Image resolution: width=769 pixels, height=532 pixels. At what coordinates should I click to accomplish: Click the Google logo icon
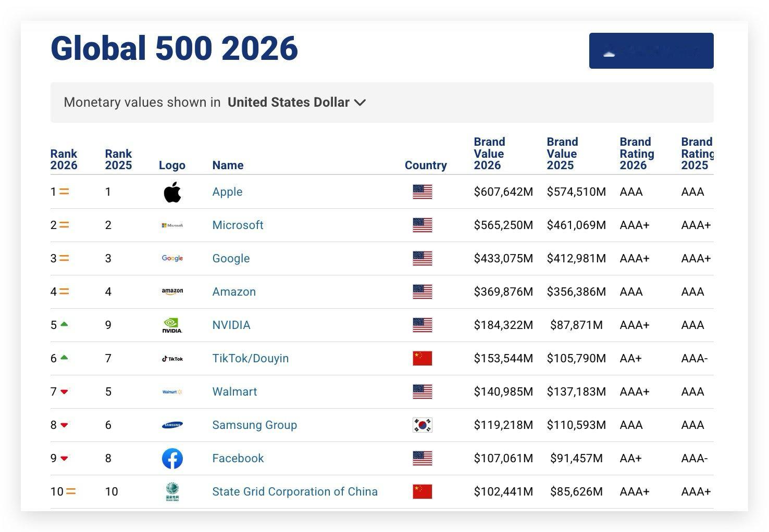172,259
